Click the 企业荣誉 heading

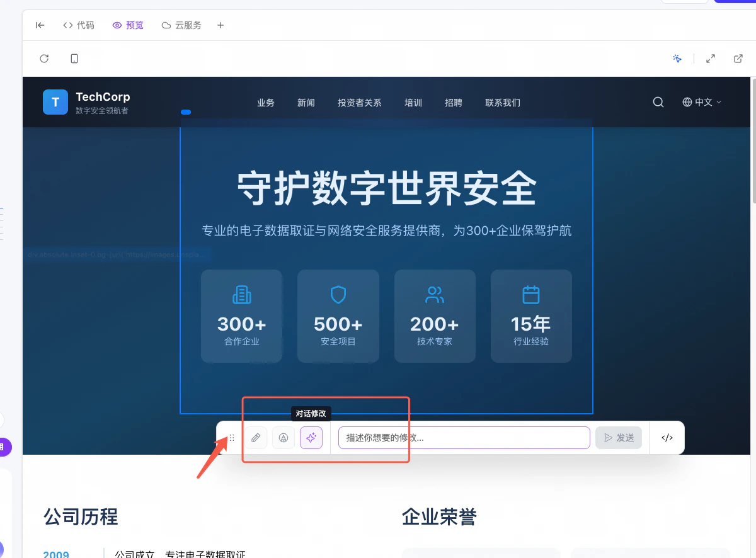tap(439, 517)
